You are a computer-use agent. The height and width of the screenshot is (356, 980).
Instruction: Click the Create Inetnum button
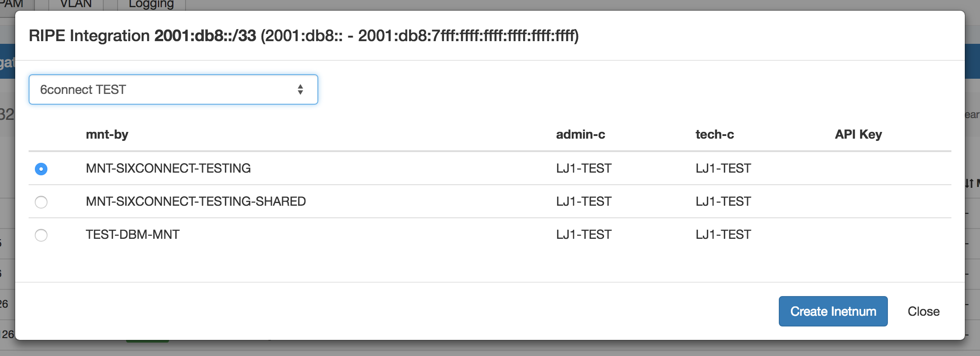(x=833, y=311)
